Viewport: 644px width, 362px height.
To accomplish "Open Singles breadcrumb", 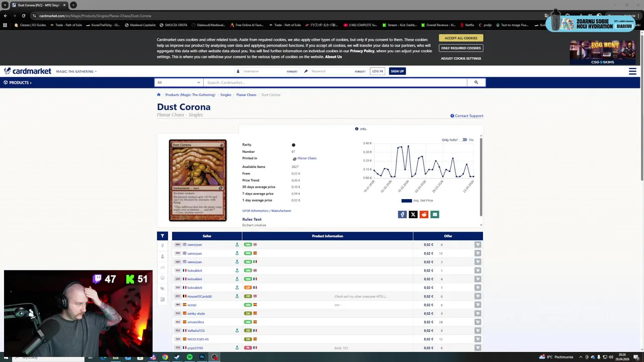I will click(x=225, y=95).
